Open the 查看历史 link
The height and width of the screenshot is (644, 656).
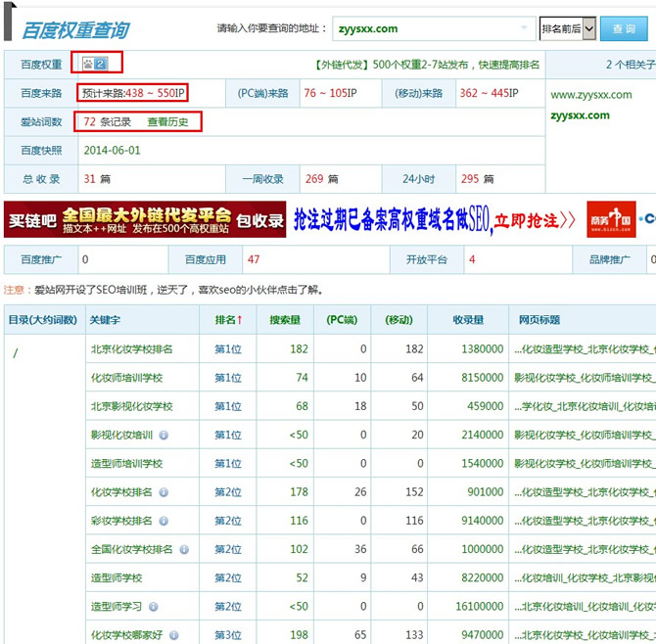pyautogui.click(x=167, y=122)
